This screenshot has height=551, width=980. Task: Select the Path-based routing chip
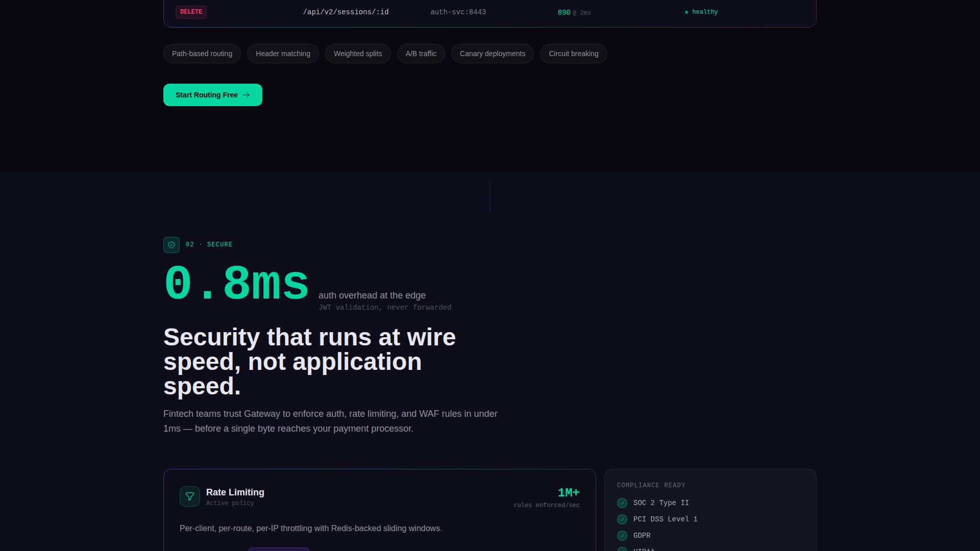(x=202, y=54)
